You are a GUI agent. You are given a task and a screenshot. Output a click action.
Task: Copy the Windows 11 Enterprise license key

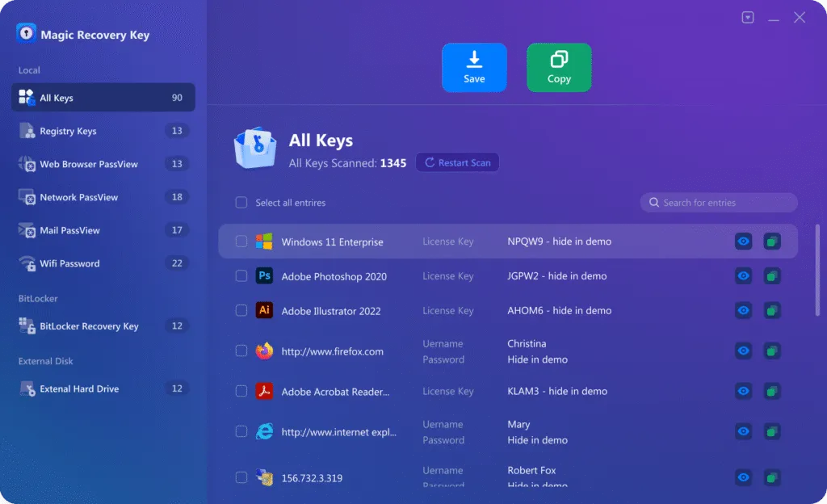[772, 241]
